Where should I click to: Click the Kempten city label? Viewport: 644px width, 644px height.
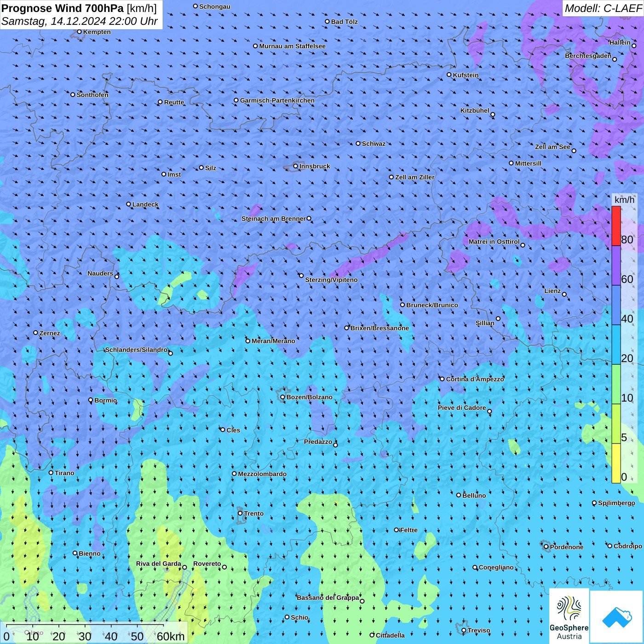(97, 32)
